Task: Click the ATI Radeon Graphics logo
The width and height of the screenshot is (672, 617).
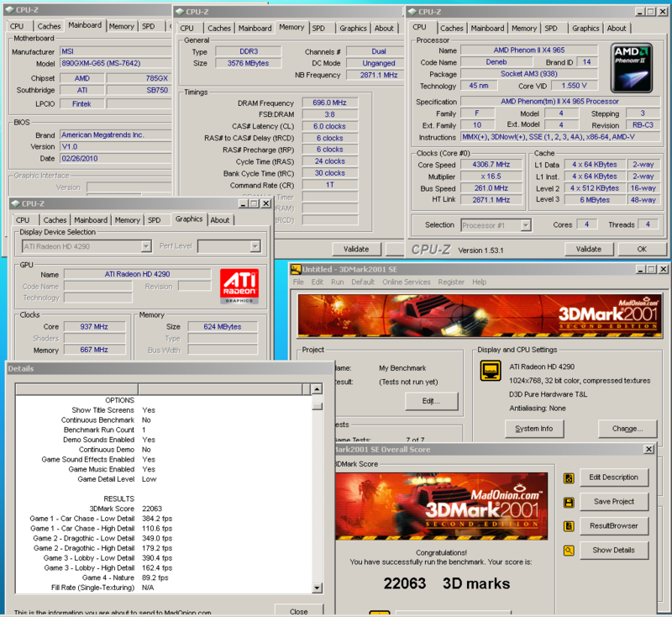Action: pos(239,285)
